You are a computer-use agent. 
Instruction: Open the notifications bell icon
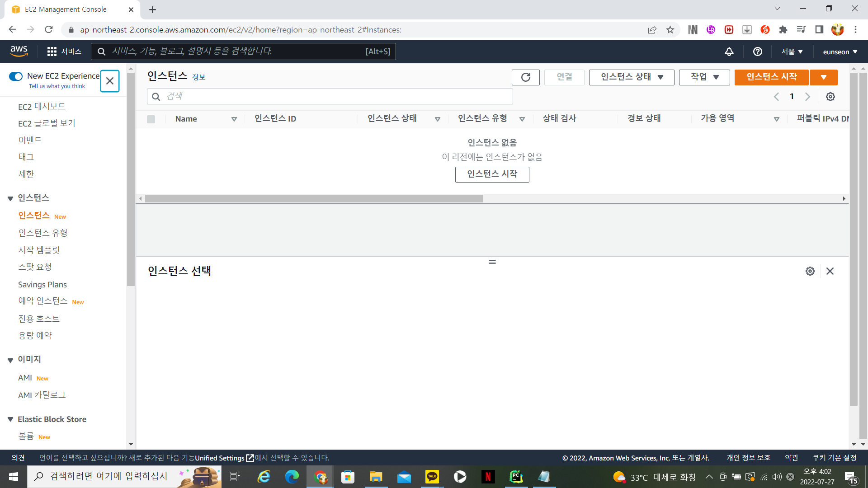[x=729, y=52]
